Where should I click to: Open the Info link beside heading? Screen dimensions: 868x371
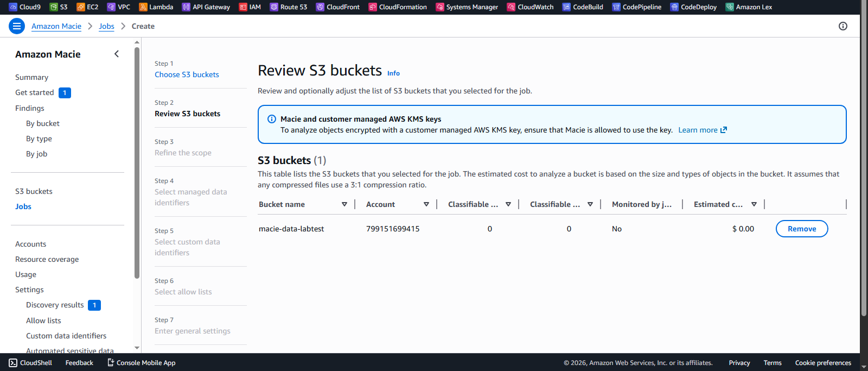pyautogui.click(x=393, y=73)
